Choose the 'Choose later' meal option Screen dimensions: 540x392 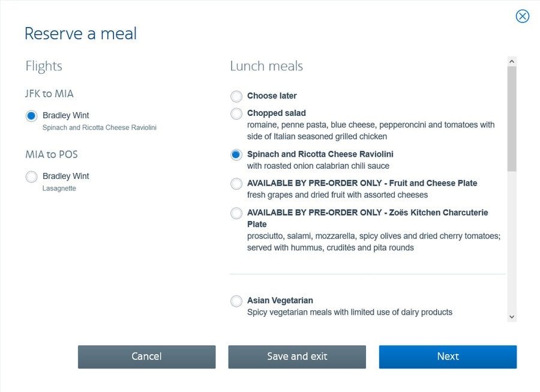pyautogui.click(x=236, y=96)
